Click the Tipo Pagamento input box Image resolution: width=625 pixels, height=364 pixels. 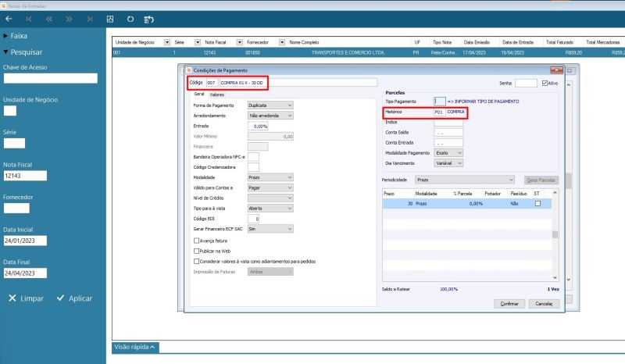click(440, 102)
